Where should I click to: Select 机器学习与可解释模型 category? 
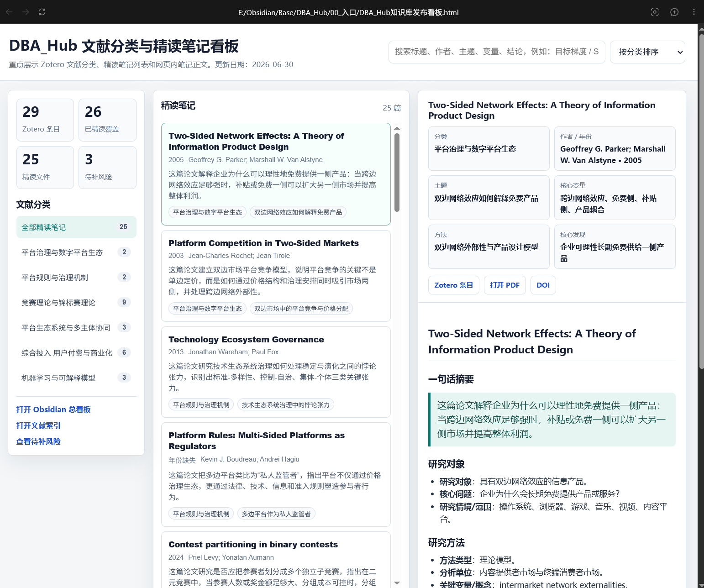click(76, 378)
